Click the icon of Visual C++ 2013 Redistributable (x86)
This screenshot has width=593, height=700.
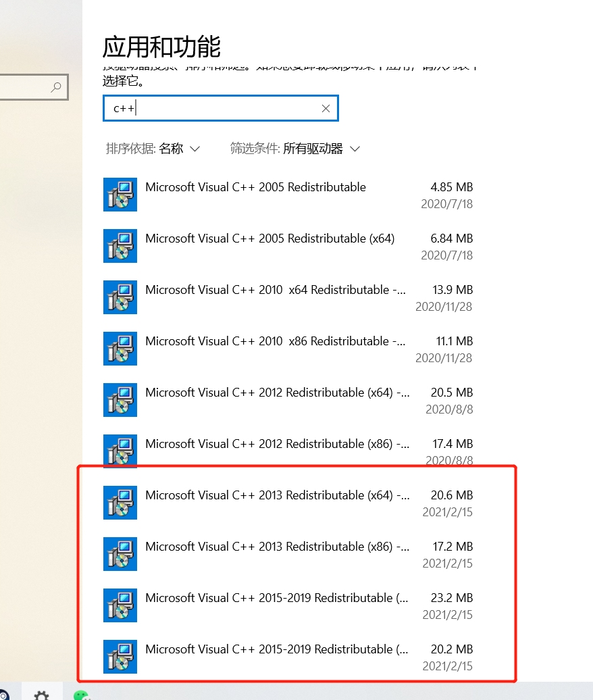click(x=120, y=554)
